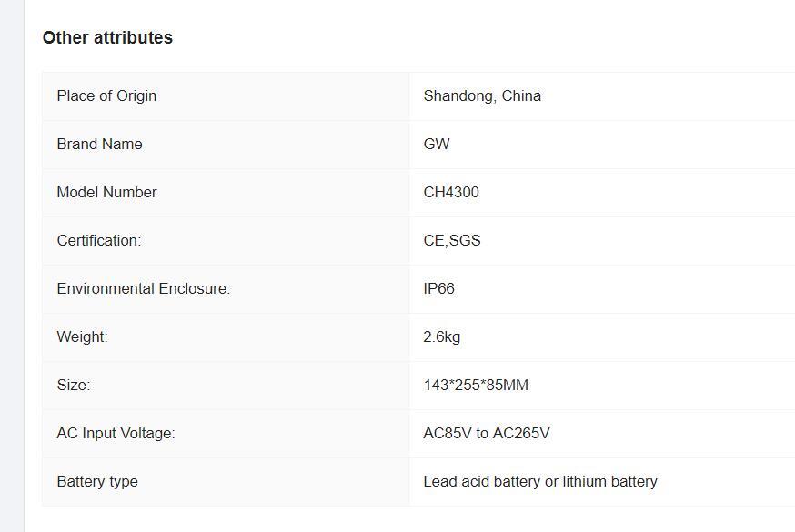This screenshot has width=795, height=532.
Task: Click the Lead acid battery or lithium battery value
Action: click(x=540, y=481)
